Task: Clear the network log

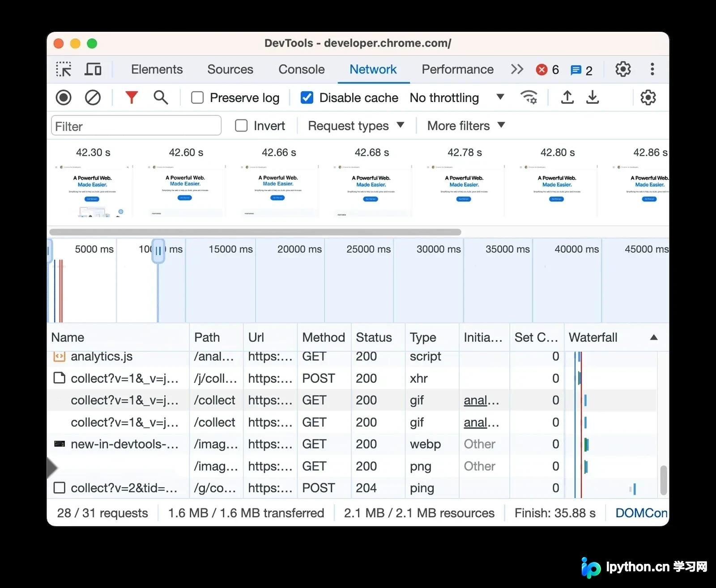Action: (x=93, y=98)
